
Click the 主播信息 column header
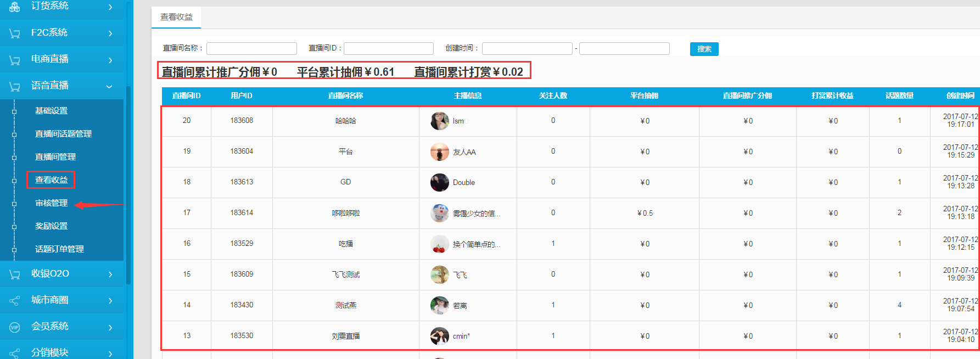coord(468,96)
